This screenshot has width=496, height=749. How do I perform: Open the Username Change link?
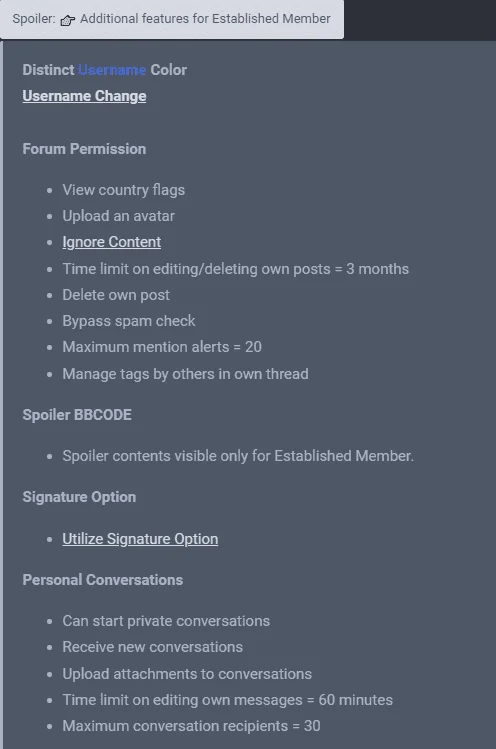(84, 96)
